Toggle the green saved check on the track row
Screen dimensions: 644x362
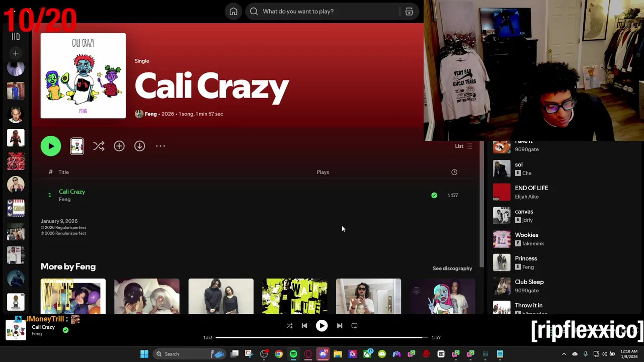[434, 195]
